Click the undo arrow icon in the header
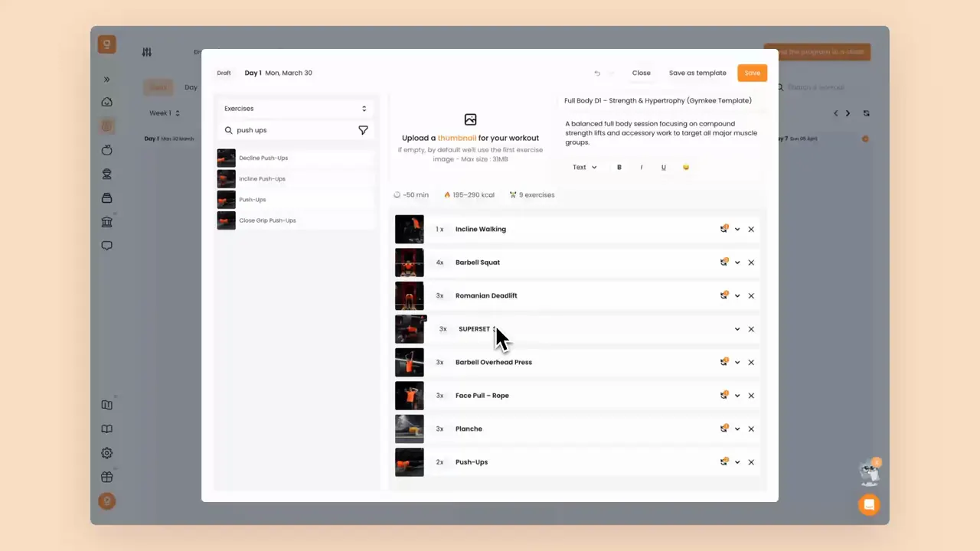 pyautogui.click(x=597, y=73)
